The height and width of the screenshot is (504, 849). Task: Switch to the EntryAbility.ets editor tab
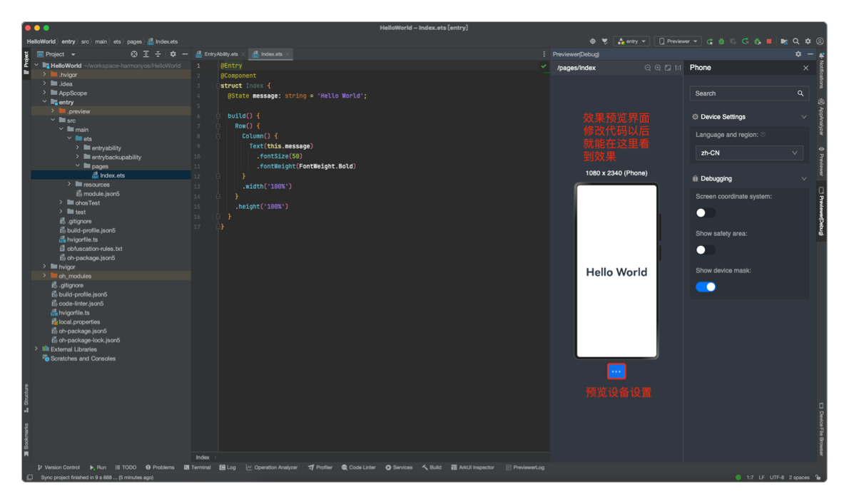220,54
